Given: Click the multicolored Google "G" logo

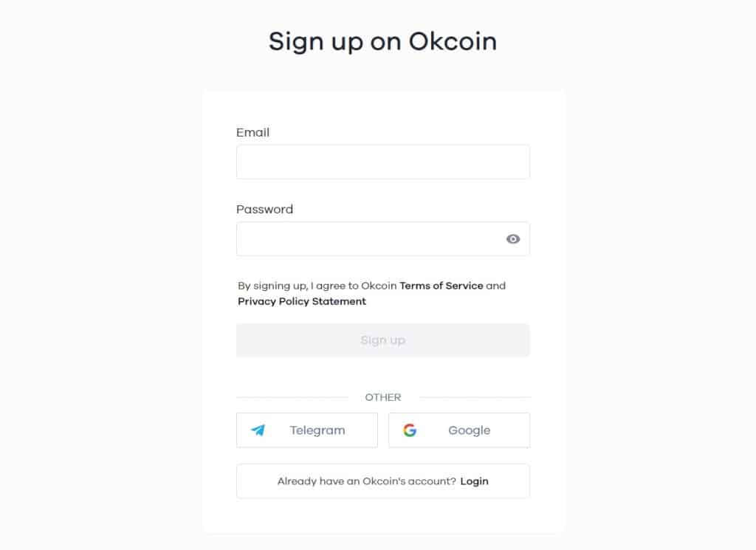Looking at the screenshot, I should click(x=411, y=430).
